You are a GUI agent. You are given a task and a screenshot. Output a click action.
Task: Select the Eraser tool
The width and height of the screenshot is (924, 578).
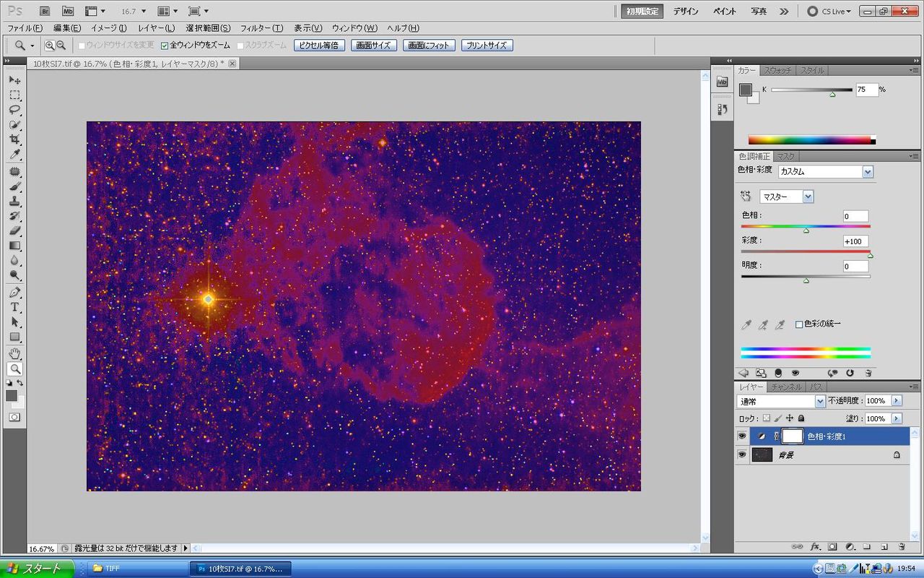pos(14,231)
